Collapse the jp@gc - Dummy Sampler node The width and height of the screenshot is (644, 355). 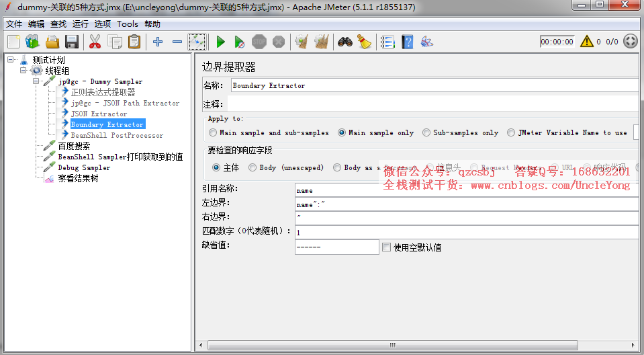[36, 81]
